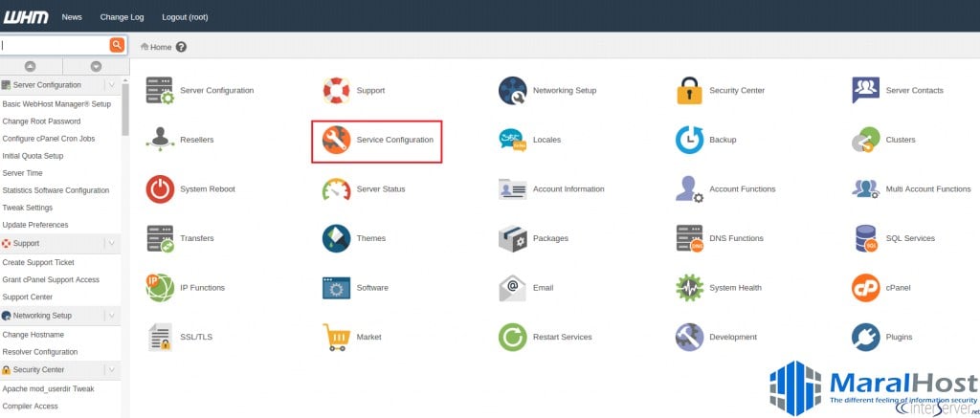Open Change Hostname sidebar link
Viewport: 980px width, 418px height.
(33, 335)
